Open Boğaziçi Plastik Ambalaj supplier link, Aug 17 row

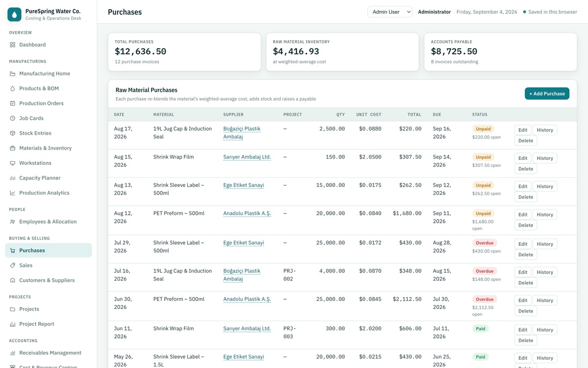[242, 132]
